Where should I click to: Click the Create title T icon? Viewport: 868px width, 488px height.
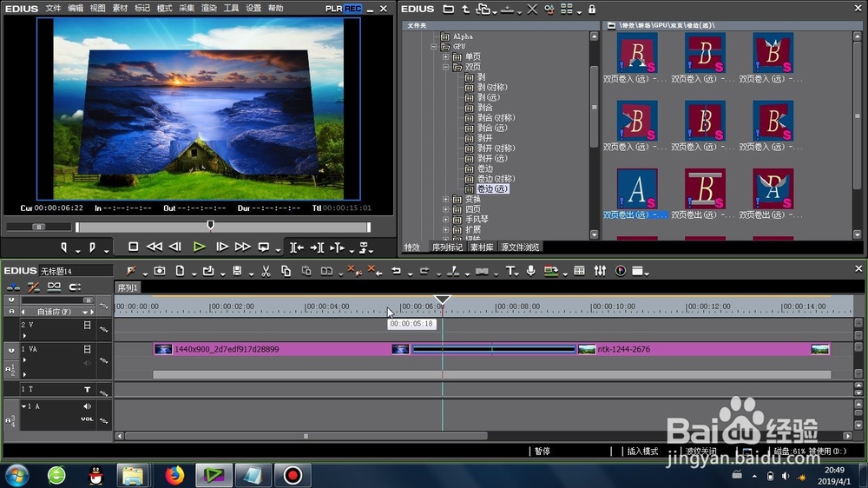[x=510, y=271]
